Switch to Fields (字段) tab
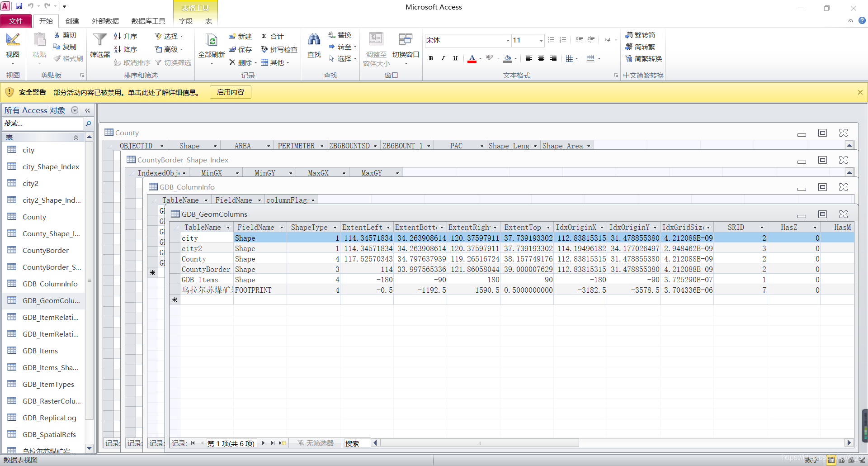 [x=186, y=21]
